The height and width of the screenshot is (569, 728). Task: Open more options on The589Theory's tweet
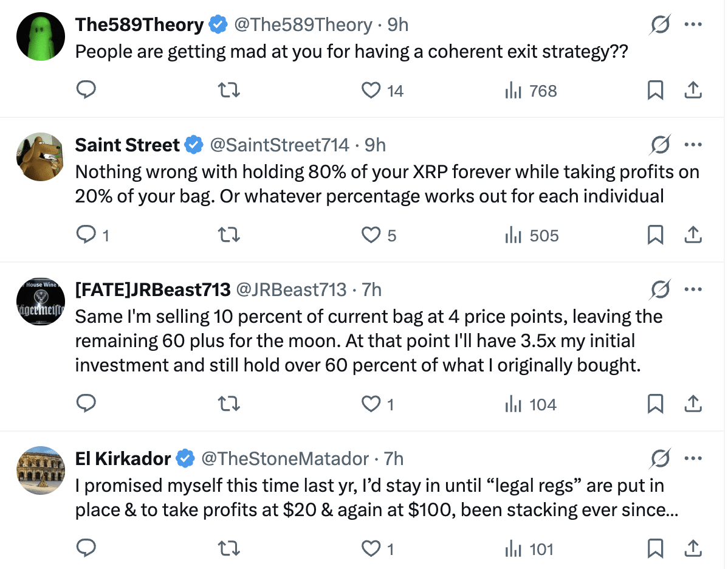(693, 25)
